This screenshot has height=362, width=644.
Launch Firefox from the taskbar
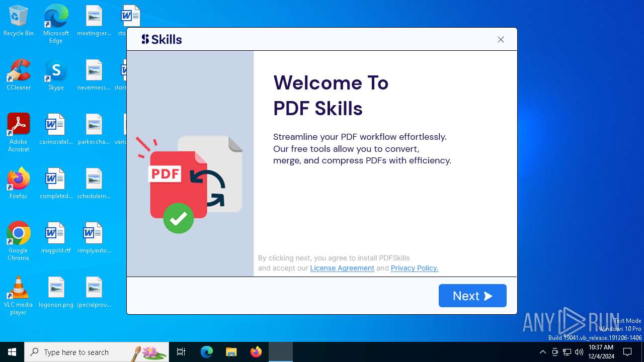pos(256,352)
